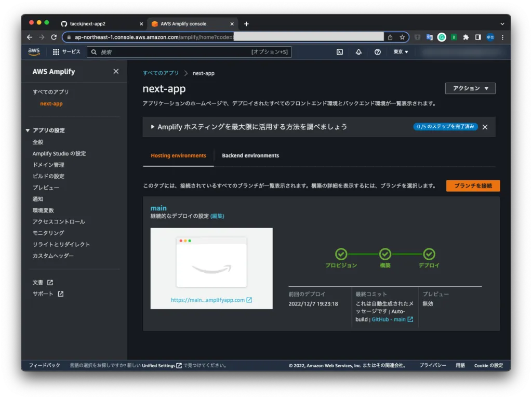Open the services grid menu icon
The height and width of the screenshot is (399, 532).
coord(56,52)
